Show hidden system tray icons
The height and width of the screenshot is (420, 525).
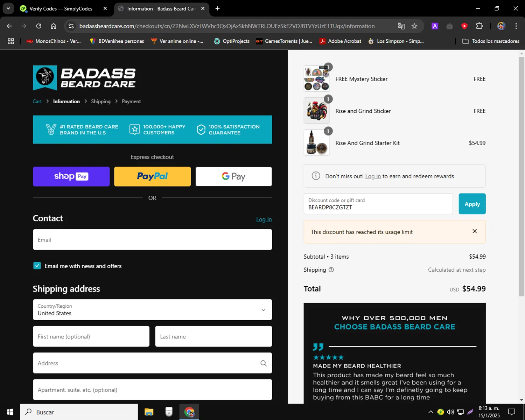click(430, 412)
